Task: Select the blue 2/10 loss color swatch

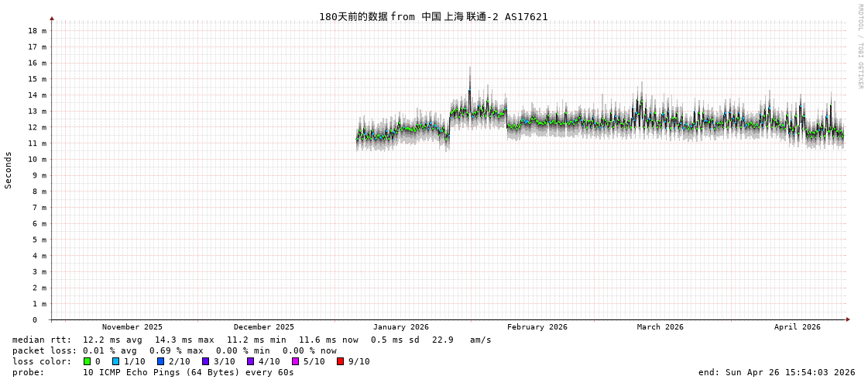Action: click(160, 361)
